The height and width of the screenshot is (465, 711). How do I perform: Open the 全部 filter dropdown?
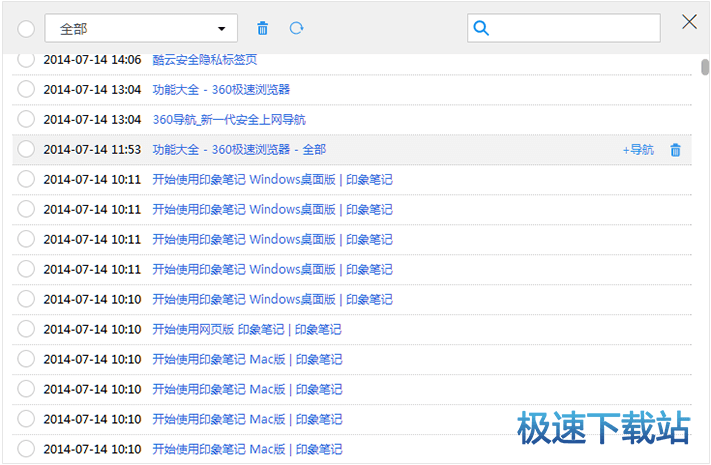(x=141, y=28)
